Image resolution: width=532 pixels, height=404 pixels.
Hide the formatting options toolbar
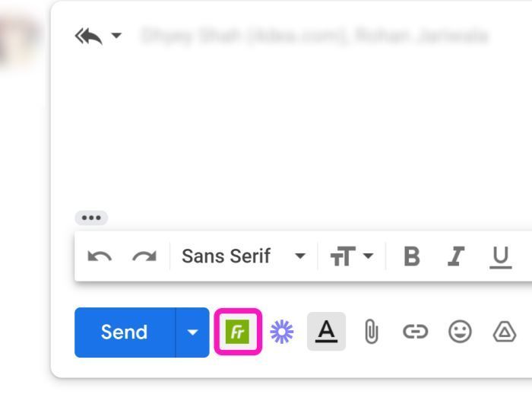(x=326, y=331)
